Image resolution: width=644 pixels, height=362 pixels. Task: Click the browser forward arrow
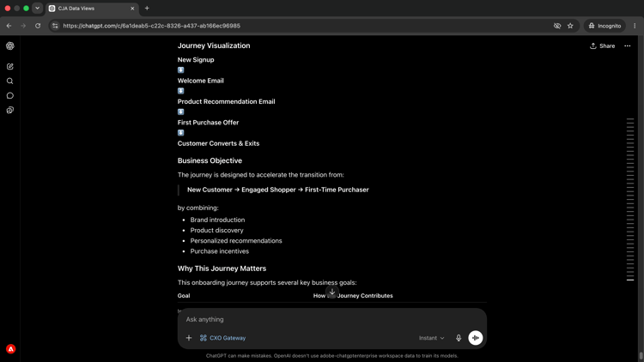(23, 26)
